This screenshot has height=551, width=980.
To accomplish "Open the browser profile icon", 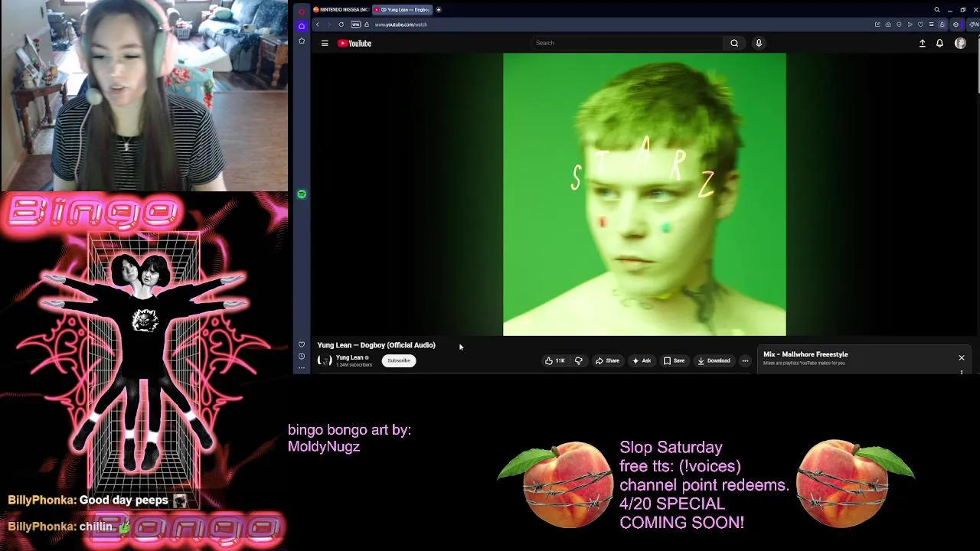I will coord(942,24).
